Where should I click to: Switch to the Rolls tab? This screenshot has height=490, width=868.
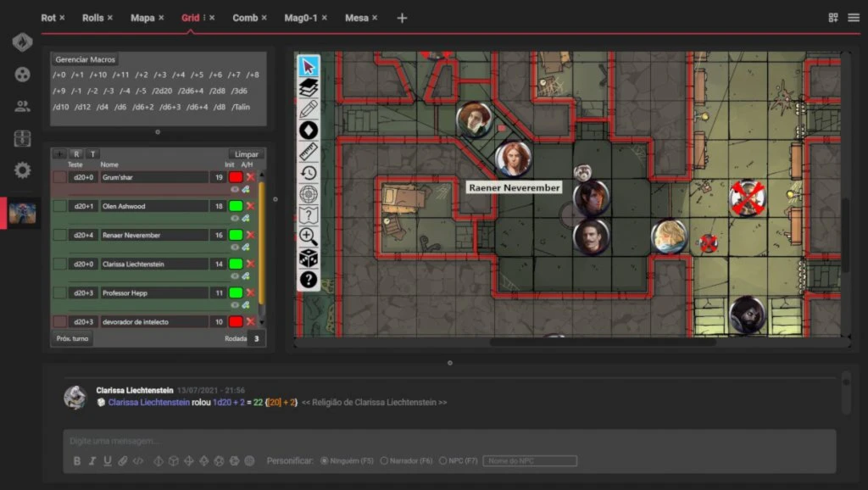coord(92,18)
